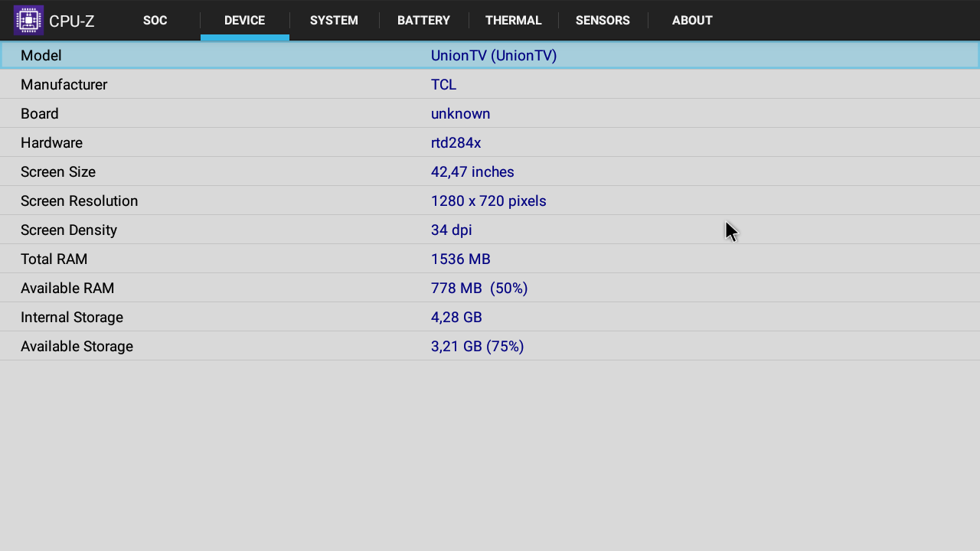Click the CPU-Z chip logo icon
The height and width of the screenshot is (551, 980).
(x=28, y=20)
